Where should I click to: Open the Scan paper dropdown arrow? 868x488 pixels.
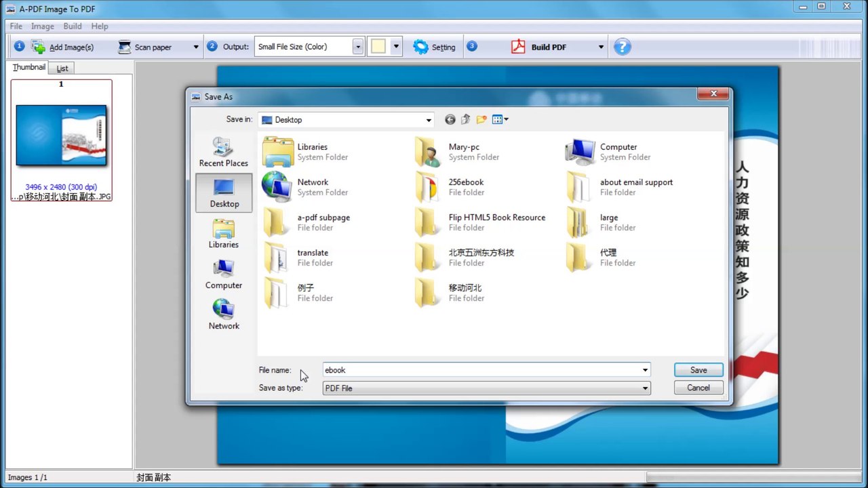pyautogui.click(x=196, y=47)
